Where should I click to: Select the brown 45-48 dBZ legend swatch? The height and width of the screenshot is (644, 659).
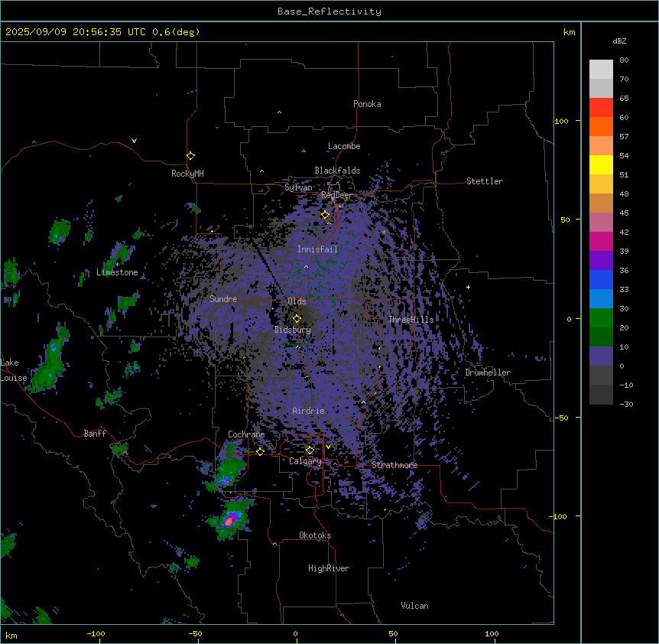pyautogui.click(x=601, y=203)
